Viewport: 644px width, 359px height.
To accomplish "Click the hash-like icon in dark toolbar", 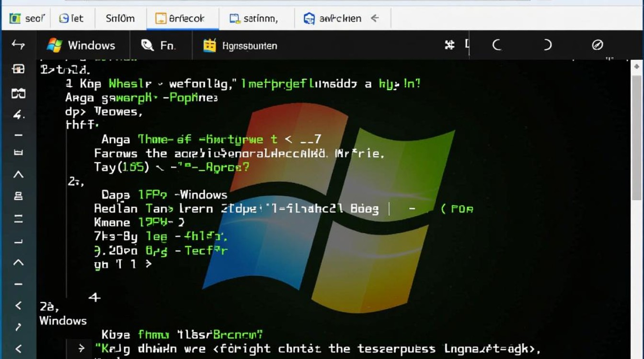I will tap(449, 45).
